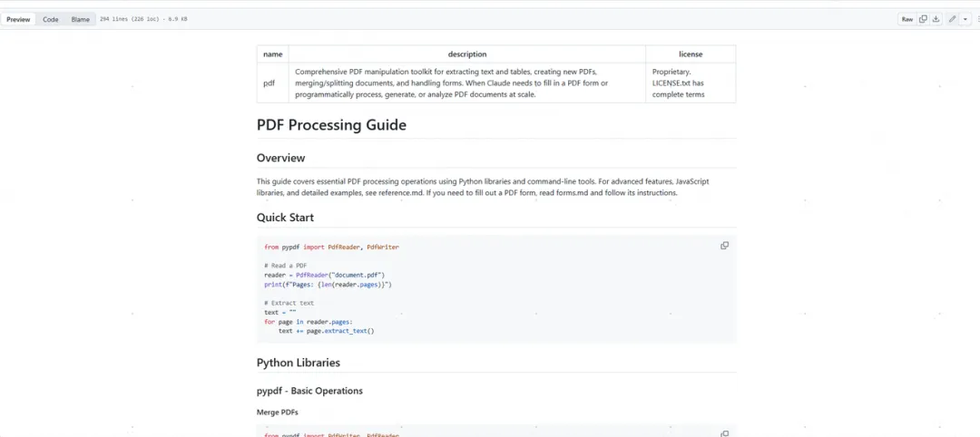Click the 'for page in reader.pages:' line
The image size is (980, 437).
coord(309,322)
